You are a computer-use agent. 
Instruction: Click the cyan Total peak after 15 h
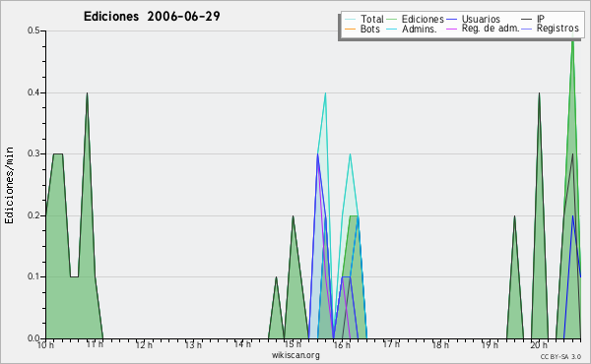[325, 93]
